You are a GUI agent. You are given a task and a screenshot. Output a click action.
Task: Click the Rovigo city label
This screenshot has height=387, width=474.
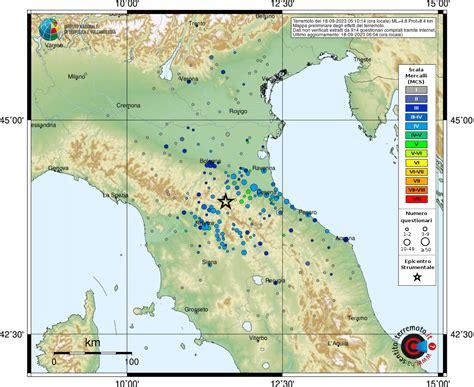click(238, 111)
